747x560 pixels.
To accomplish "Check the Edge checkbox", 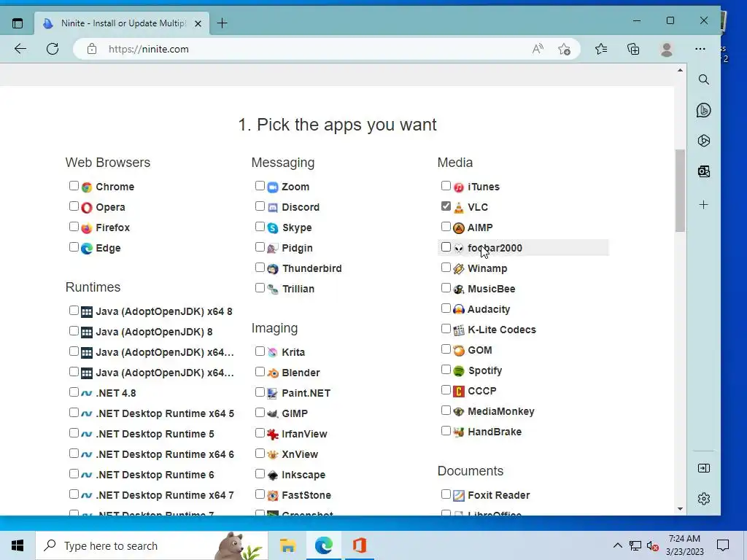I will (74, 247).
